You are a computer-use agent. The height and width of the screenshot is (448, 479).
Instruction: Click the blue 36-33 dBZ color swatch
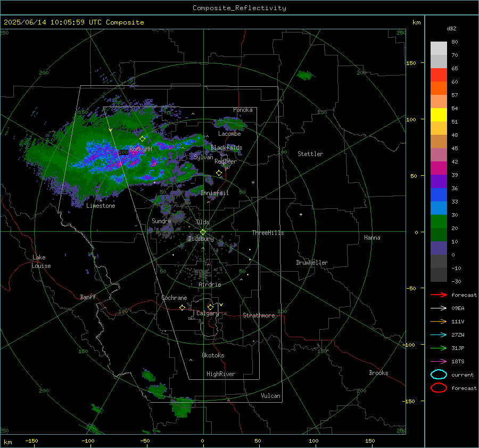439,195
